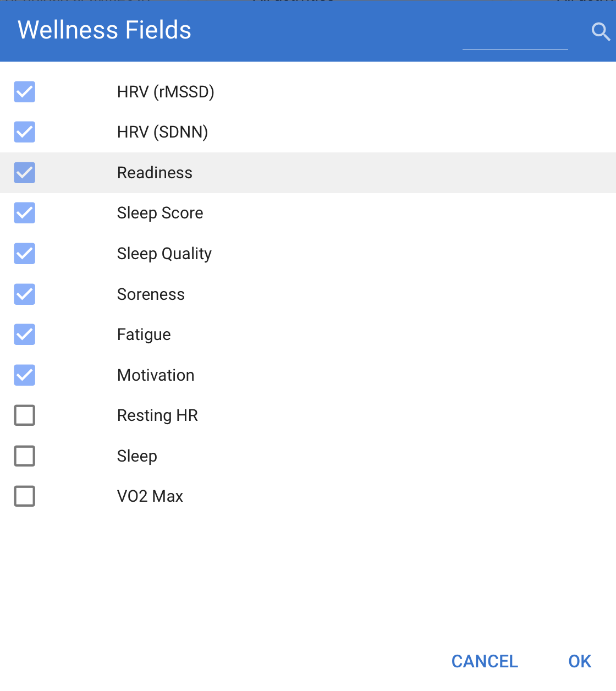Uncheck the Sleep Quality checkbox
Image resolution: width=616 pixels, height=691 pixels.
25,254
